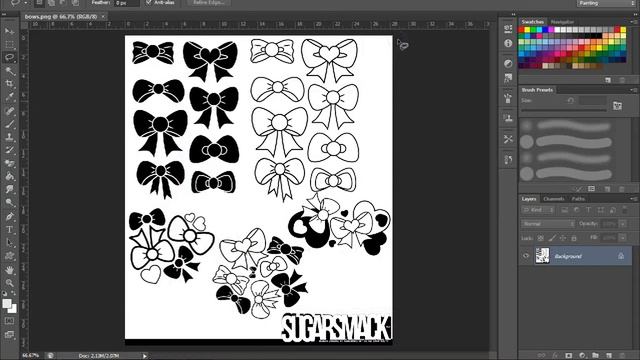Open the Brush panel from collapsed dock
The width and height of the screenshot is (640, 360).
click(508, 98)
